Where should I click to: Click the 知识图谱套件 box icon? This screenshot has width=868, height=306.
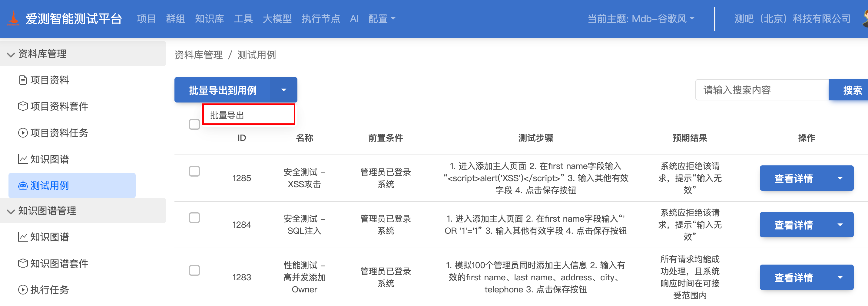[23, 263]
